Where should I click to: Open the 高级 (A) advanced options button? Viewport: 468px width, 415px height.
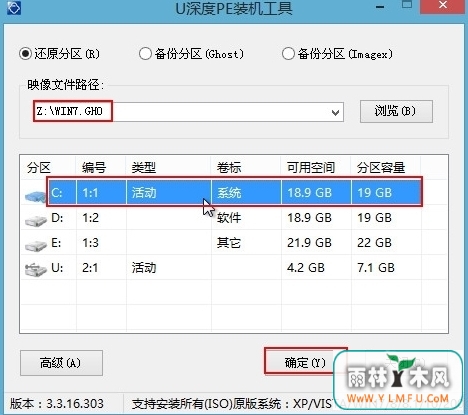61,363
